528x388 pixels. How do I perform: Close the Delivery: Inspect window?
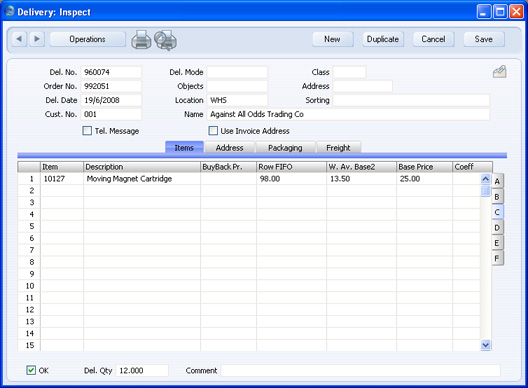pyautogui.click(x=517, y=12)
